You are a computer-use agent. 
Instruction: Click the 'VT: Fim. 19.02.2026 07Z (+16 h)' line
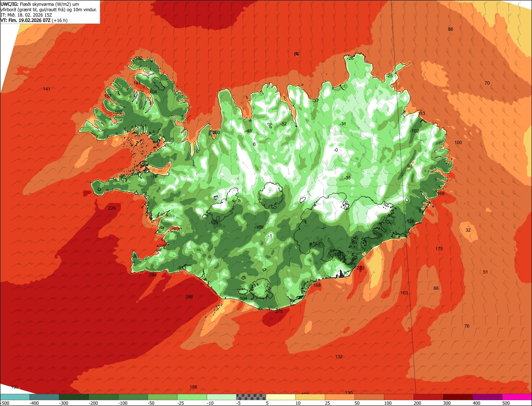click(34, 20)
